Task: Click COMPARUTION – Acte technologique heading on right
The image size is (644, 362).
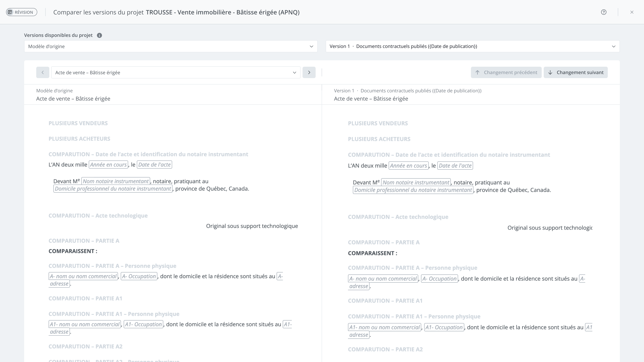Action: (x=398, y=217)
